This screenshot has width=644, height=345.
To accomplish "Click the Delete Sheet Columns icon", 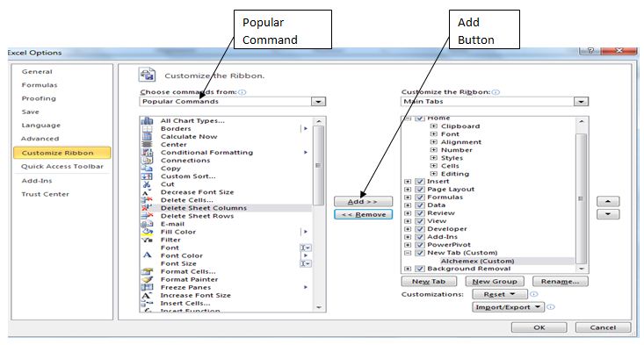I will [x=147, y=208].
